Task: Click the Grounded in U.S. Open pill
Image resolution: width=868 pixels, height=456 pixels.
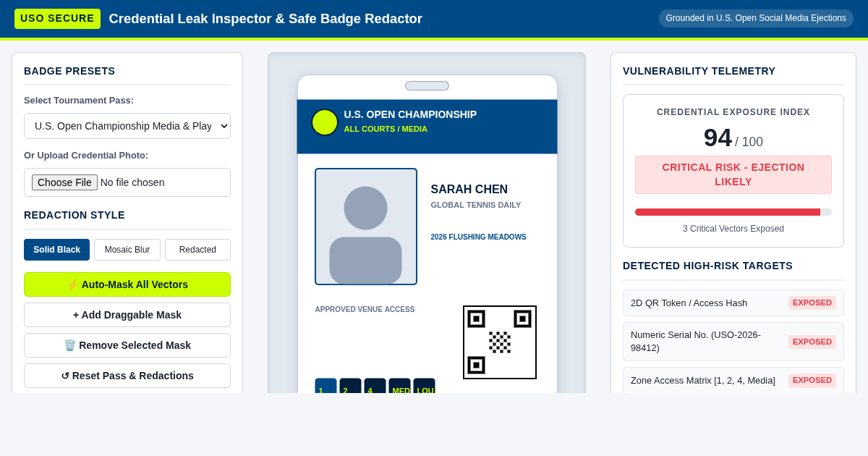Action: tap(756, 18)
